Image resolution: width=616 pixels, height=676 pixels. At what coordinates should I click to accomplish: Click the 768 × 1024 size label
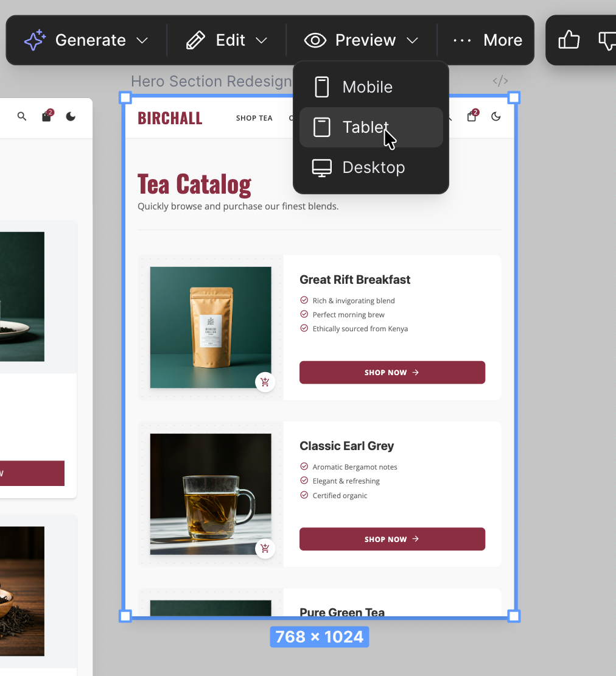pyautogui.click(x=320, y=637)
